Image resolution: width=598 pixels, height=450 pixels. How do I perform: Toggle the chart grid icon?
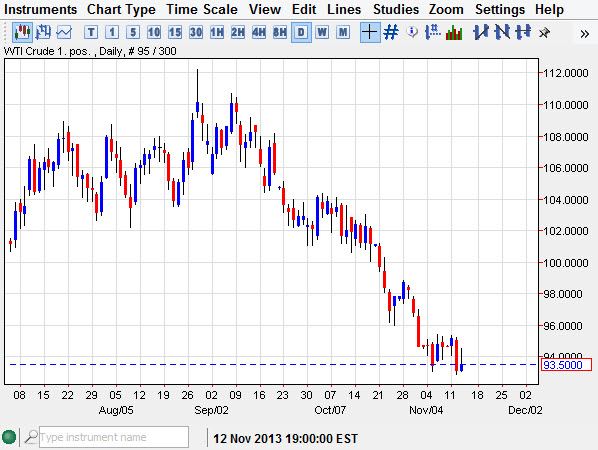391,32
